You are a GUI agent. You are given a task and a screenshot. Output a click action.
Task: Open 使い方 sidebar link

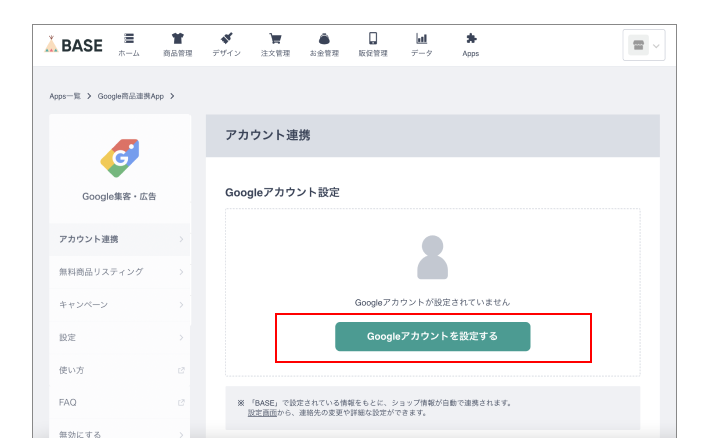click(120, 370)
